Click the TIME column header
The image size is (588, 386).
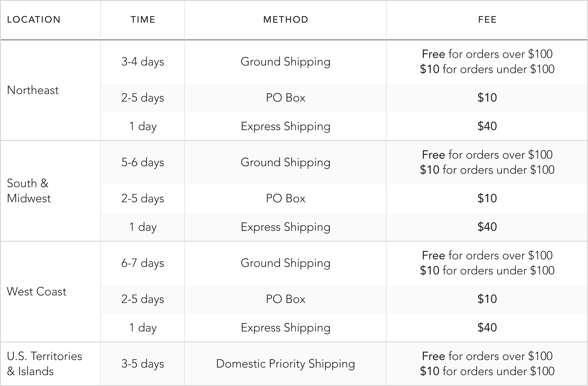click(143, 20)
